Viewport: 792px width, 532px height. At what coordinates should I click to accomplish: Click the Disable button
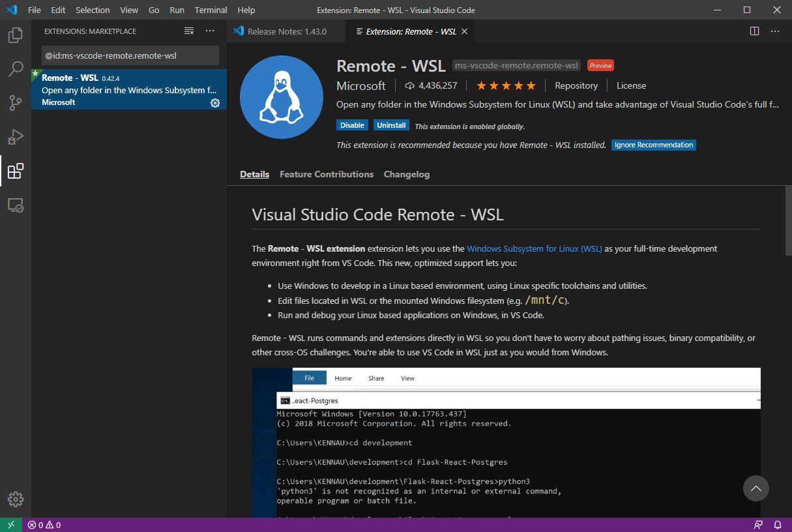[352, 125]
